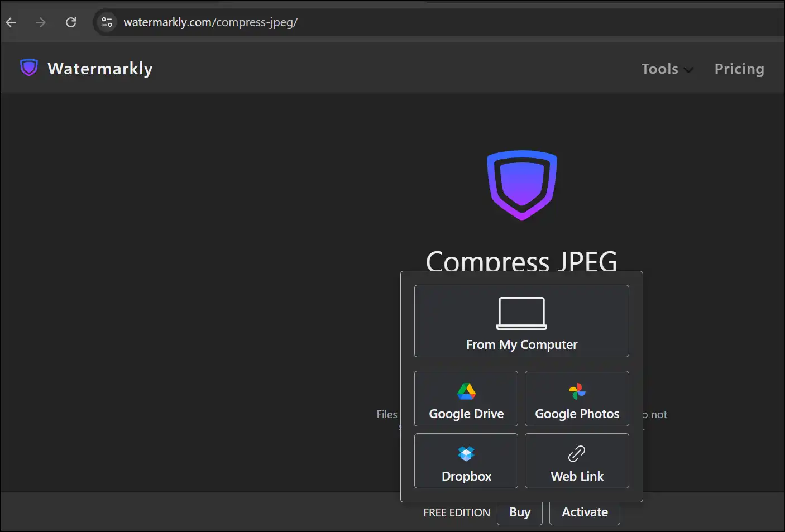
Task: Reload the page with refresh icon
Action: tap(71, 22)
